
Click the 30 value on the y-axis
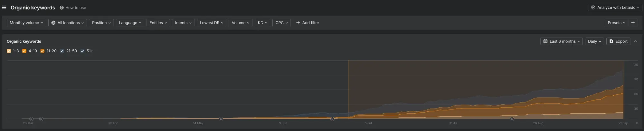[x=636, y=109]
